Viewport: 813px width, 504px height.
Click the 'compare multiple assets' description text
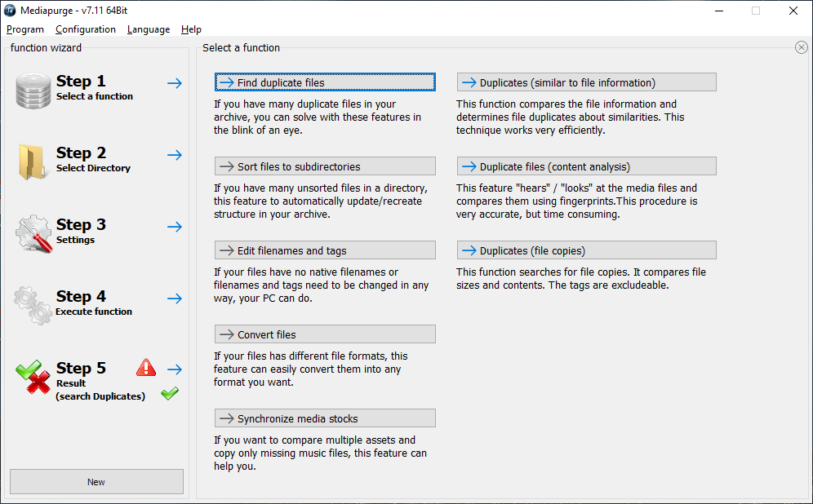320,453
